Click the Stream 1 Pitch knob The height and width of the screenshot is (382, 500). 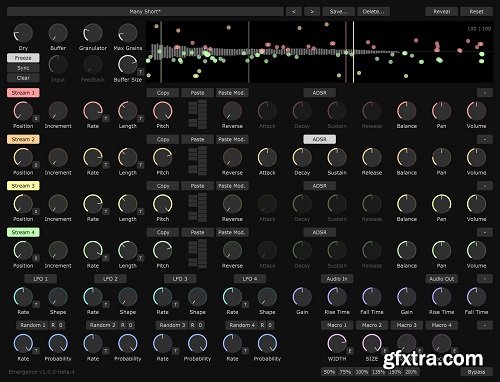(163, 111)
